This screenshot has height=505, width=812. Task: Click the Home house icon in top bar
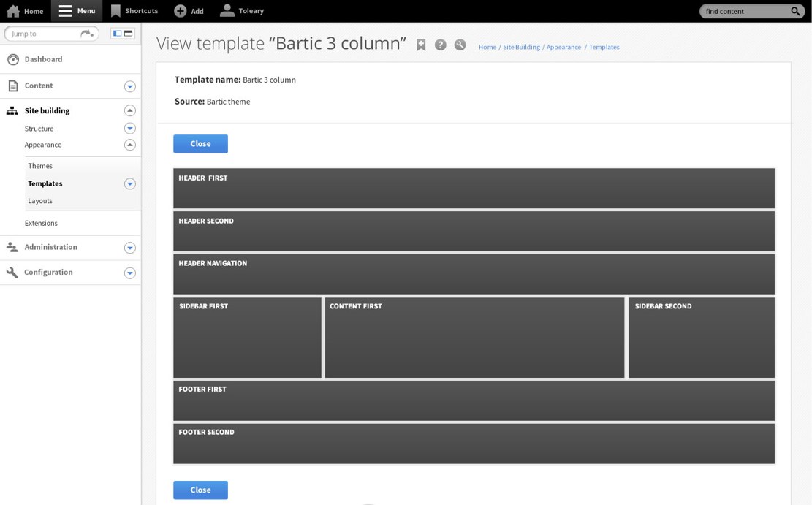click(13, 11)
